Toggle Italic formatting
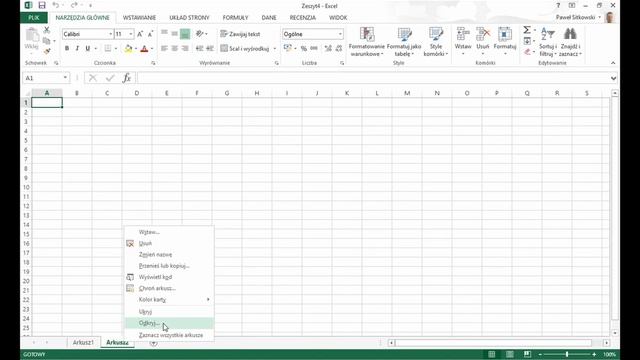Image resolution: width=640 pixels, height=360 pixels. coord(77,49)
